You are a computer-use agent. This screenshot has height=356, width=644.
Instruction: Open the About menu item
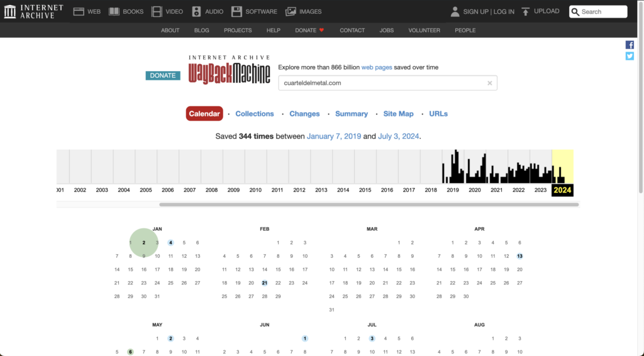click(170, 30)
